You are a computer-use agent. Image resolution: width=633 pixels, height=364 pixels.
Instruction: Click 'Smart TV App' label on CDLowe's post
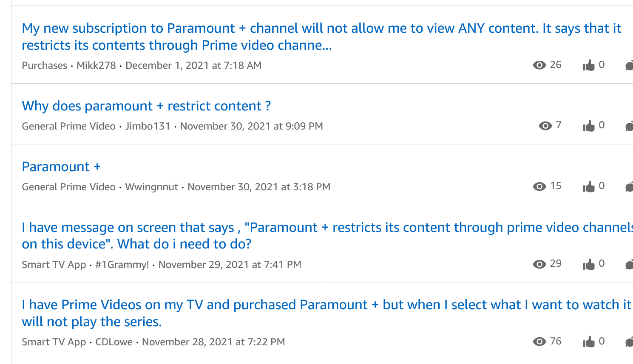[54, 341]
